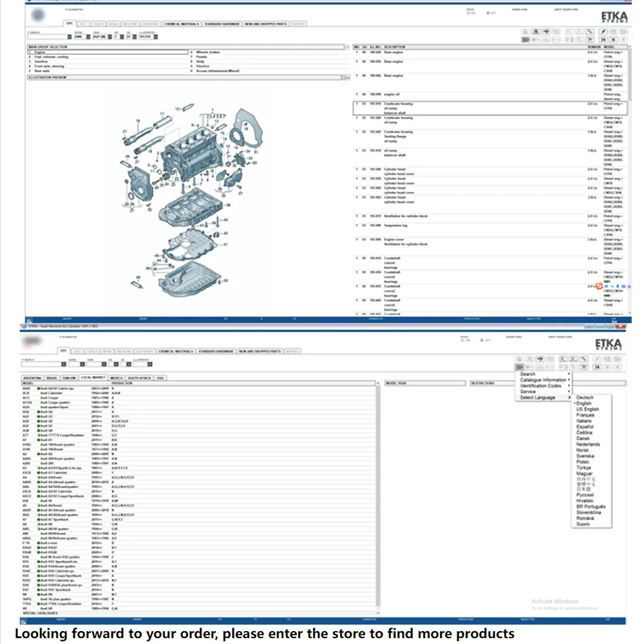This screenshot has width=644, height=644.
Task: Click the swap-arrows icon above the cart, top window
Action: pos(590,32)
